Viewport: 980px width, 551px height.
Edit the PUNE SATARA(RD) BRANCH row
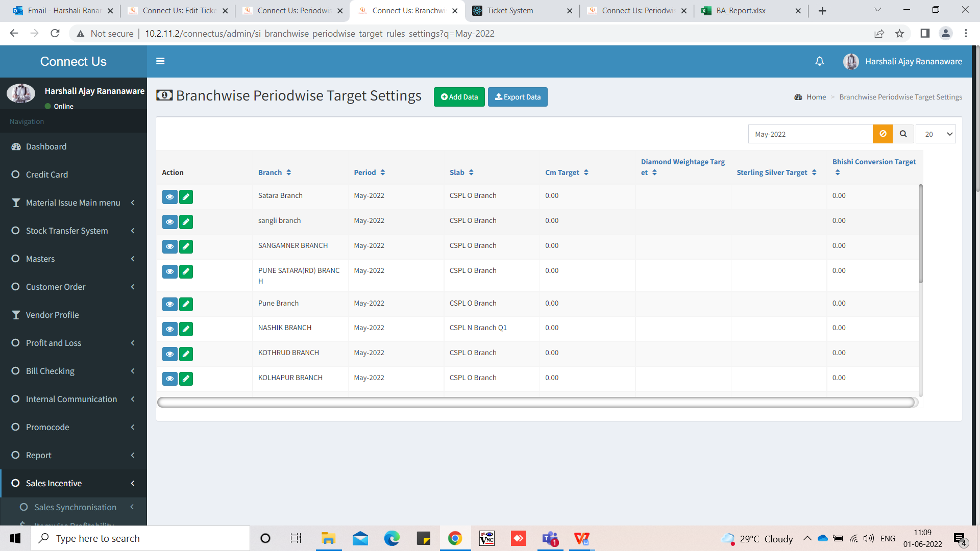point(186,272)
